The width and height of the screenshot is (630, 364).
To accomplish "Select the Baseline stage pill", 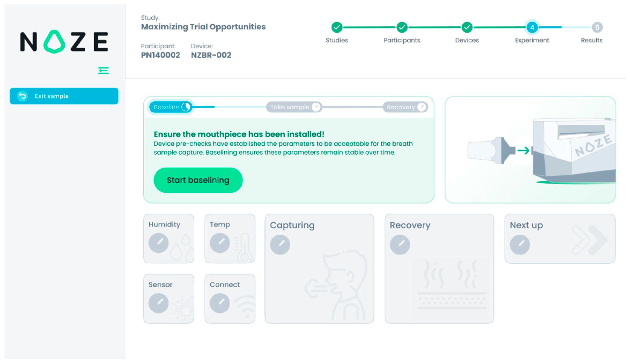I will (x=170, y=107).
